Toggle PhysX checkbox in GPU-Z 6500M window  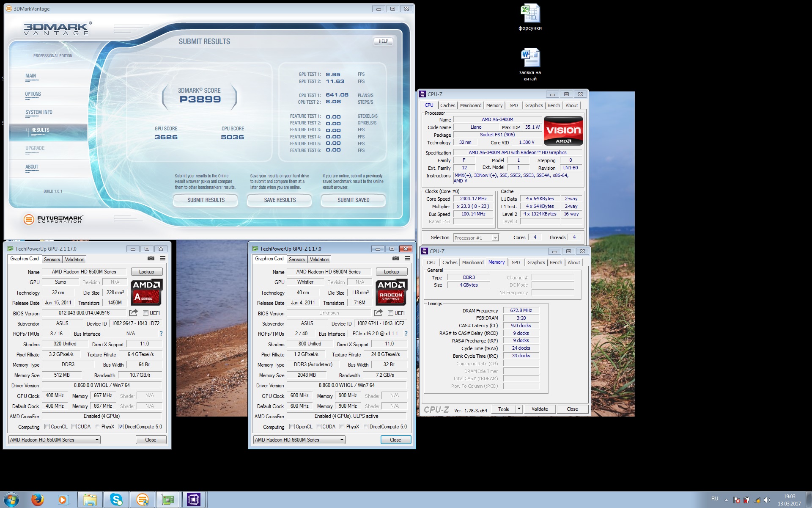coord(97,427)
